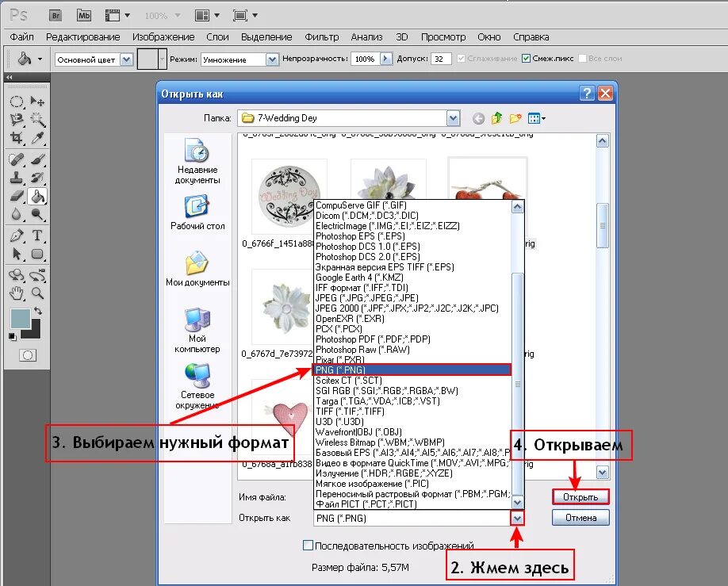
Task: Select the Rectangle shape tool
Action: 37,254
